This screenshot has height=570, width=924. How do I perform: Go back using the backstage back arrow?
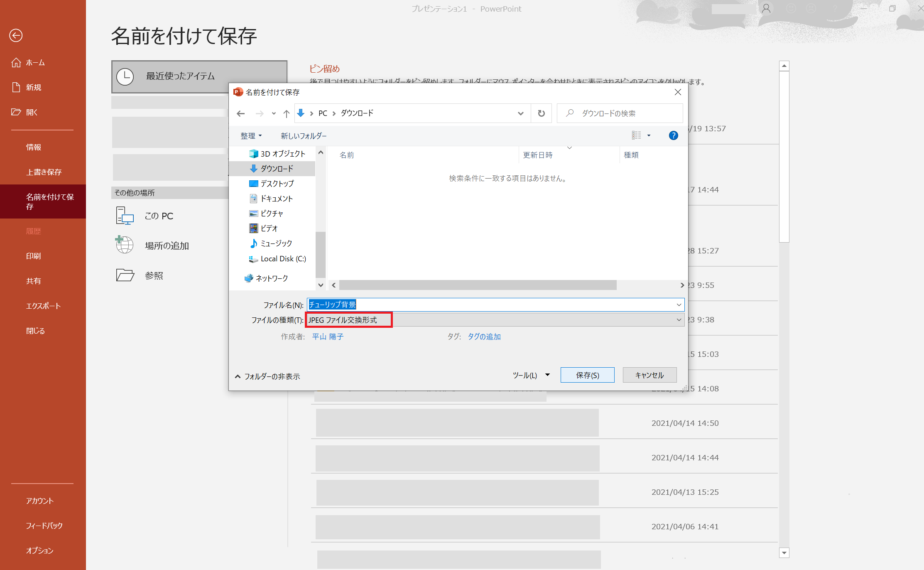[x=16, y=35]
